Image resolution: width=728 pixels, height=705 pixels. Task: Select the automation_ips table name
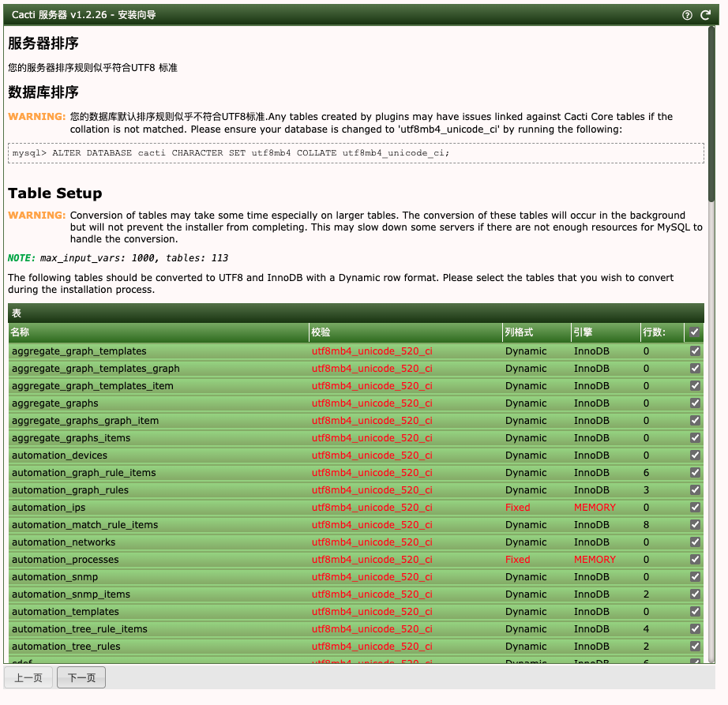point(49,508)
